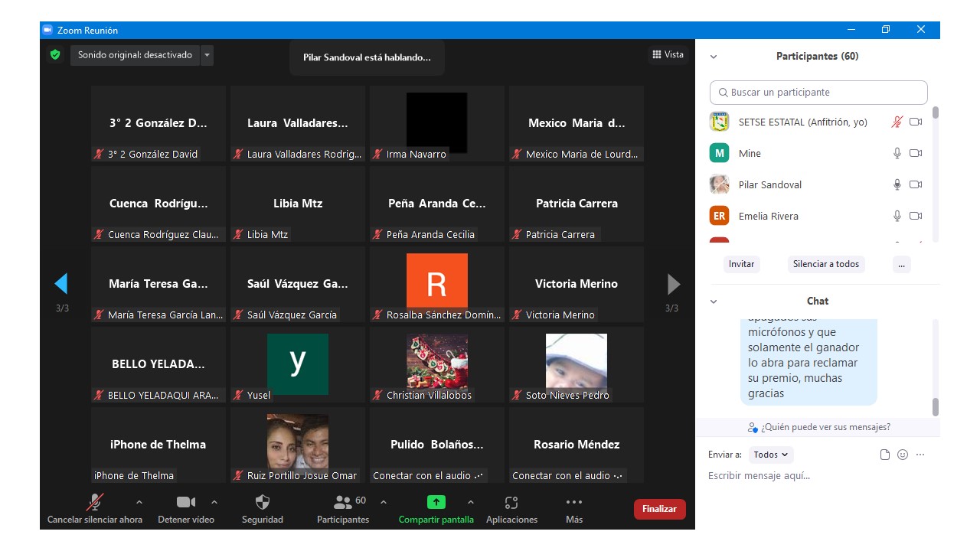Select Ruiz Portillo Josue Omar tile
The height and width of the screenshot is (551, 980).
pos(298,445)
